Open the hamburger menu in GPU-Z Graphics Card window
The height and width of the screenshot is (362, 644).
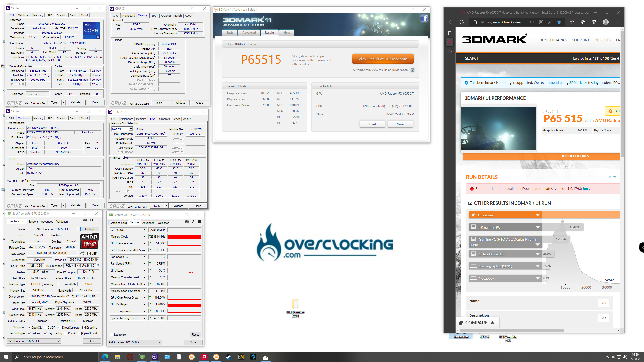coord(98,220)
